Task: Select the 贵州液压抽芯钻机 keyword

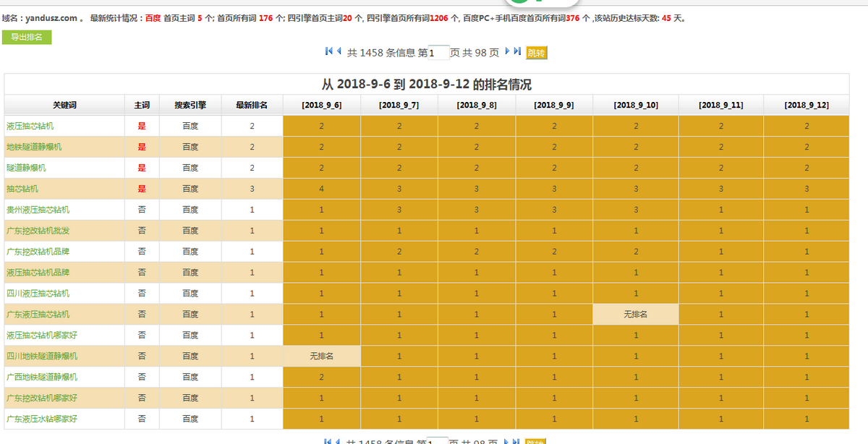Action: (38, 210)
